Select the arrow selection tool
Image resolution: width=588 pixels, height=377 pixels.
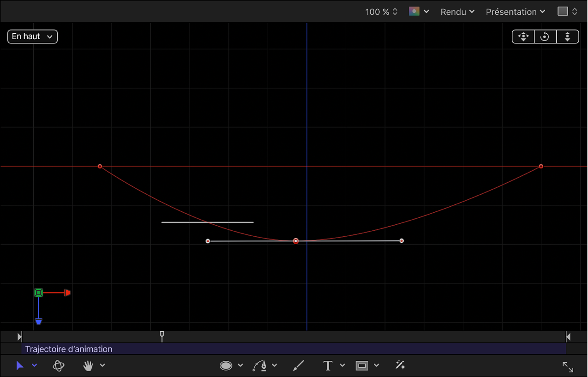click(19, 365)
